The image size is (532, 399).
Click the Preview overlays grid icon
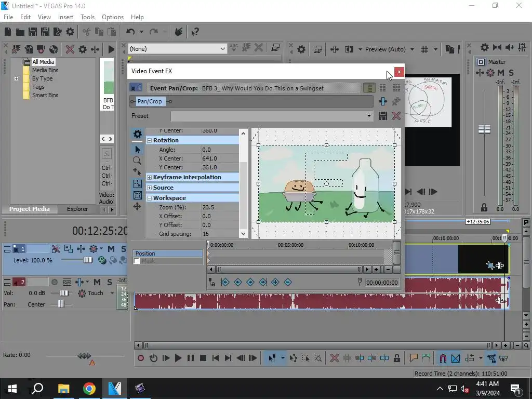[424, 49]
